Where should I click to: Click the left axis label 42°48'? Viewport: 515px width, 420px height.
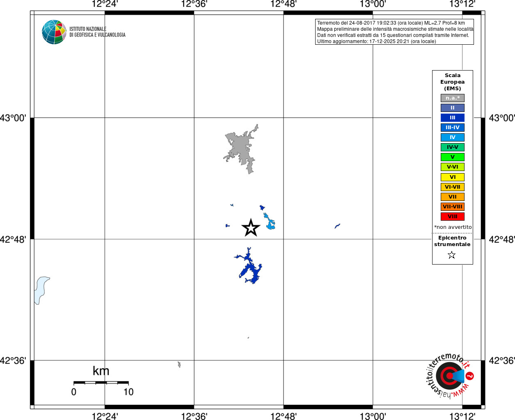pos(13,239)
